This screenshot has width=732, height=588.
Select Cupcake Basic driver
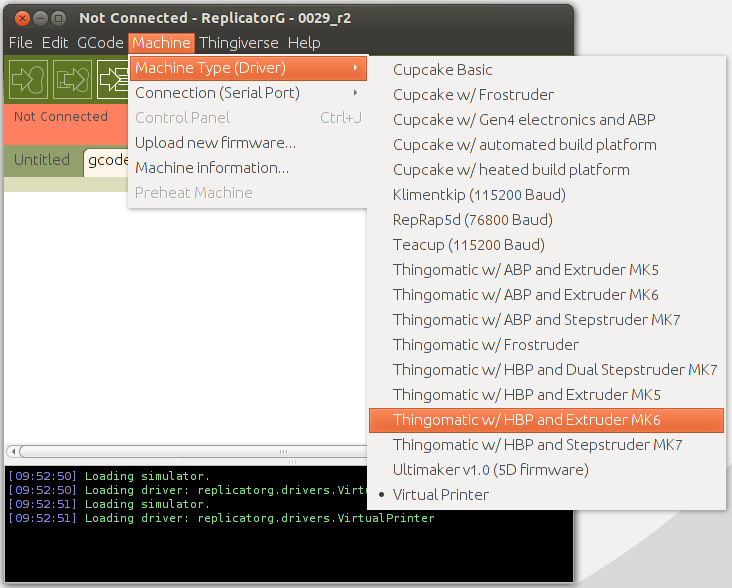pyautogui.click(x=442, y=70)
